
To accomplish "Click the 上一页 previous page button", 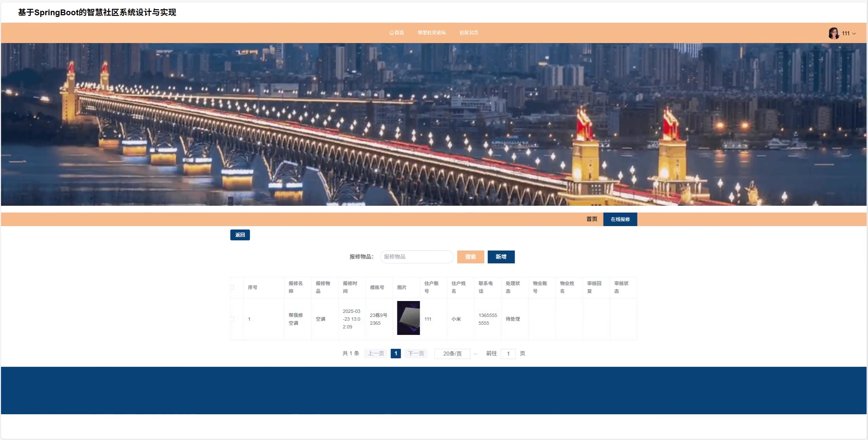I will point(376,354).
